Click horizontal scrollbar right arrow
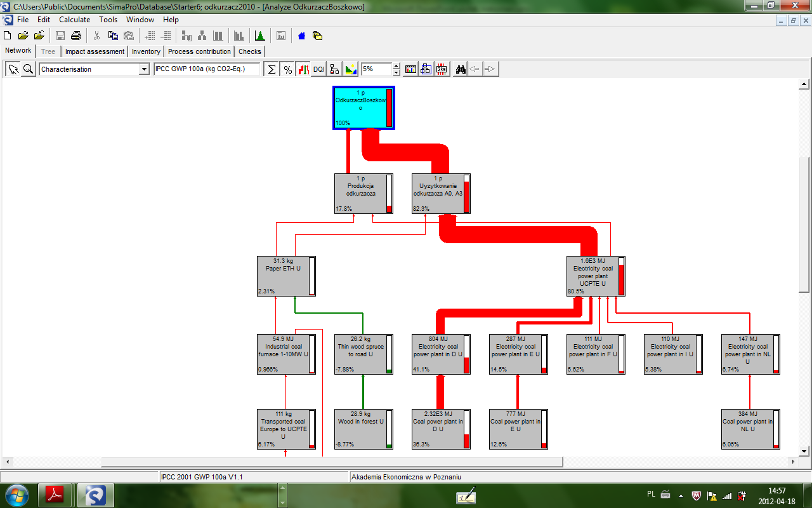 [793, 462]
